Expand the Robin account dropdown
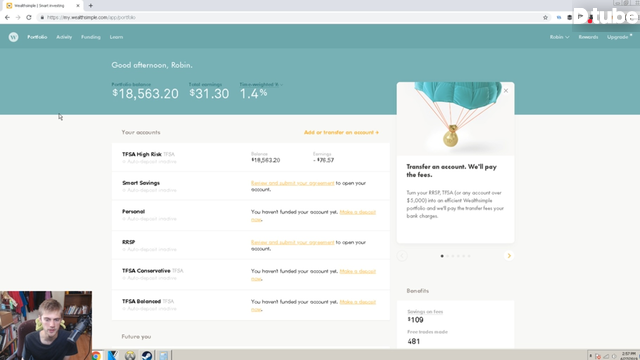Viewport: 640px width, 360px height. point(559,37)
